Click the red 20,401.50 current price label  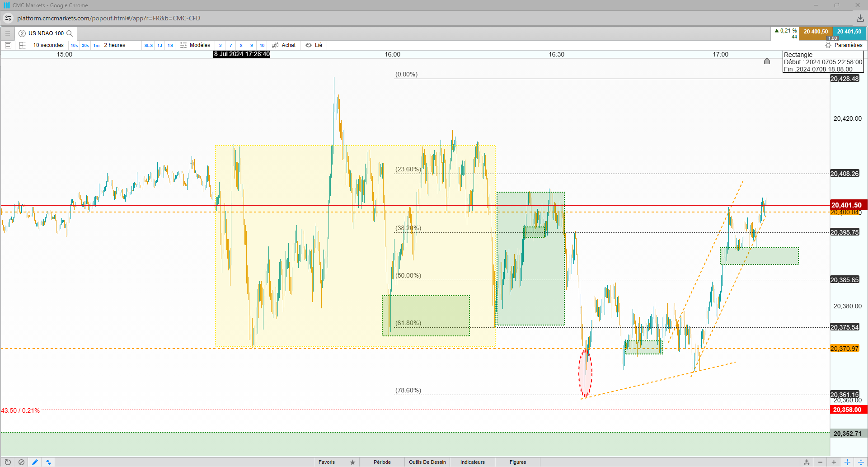(x=849, y=205)
